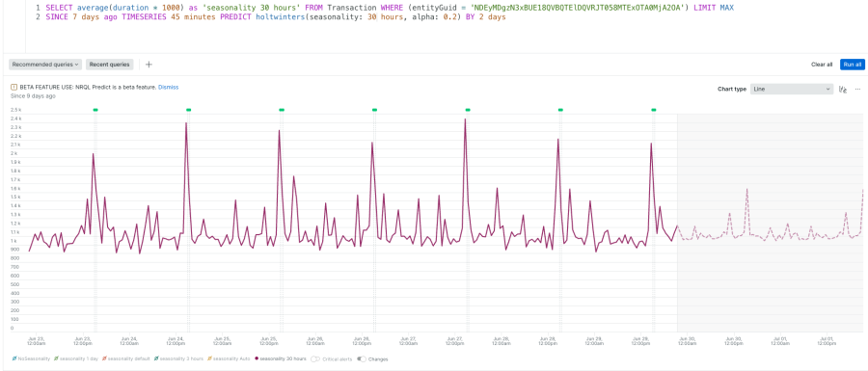Show the seasonality 3 hours series label
Viewport: 868px width, 371px height.
coord(181,358)
